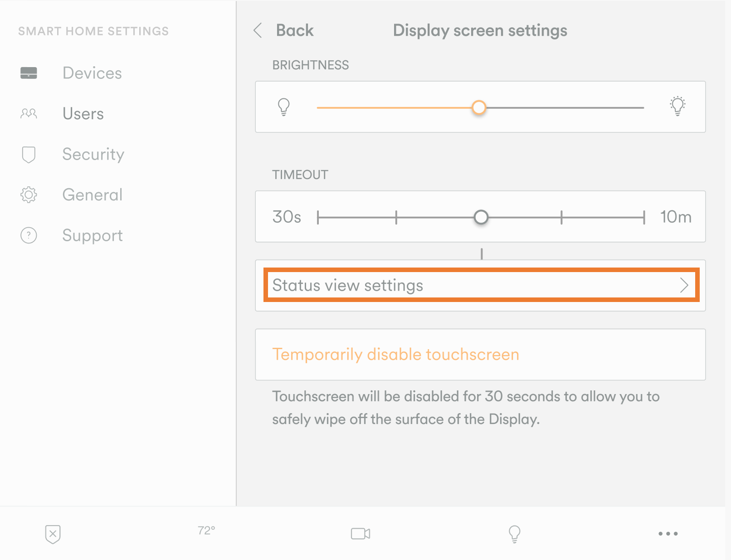Tap the security shield icon in bottom bar

[53, 534]
